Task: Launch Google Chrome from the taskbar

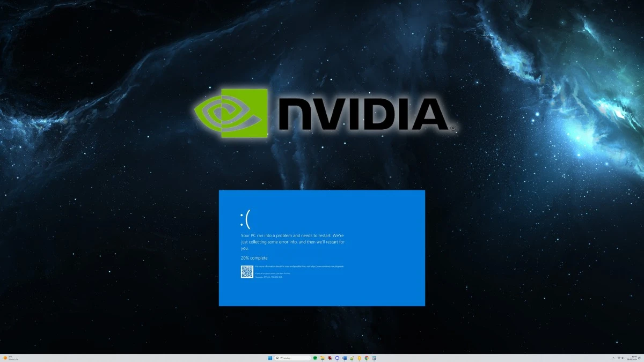Action: tap(367, 358)
